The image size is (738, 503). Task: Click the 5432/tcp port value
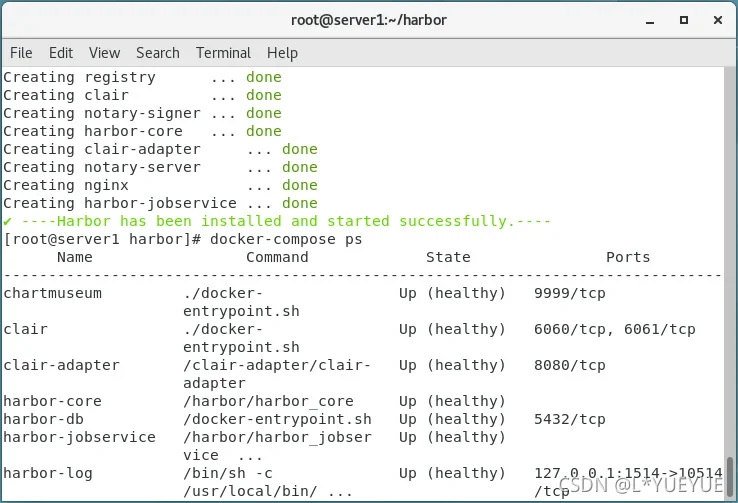tap(570, 419)
